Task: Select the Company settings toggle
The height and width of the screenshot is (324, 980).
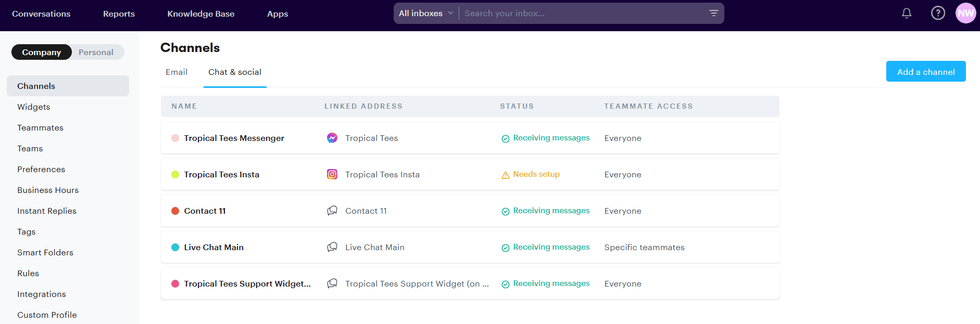Action: [x=42, y=52]
